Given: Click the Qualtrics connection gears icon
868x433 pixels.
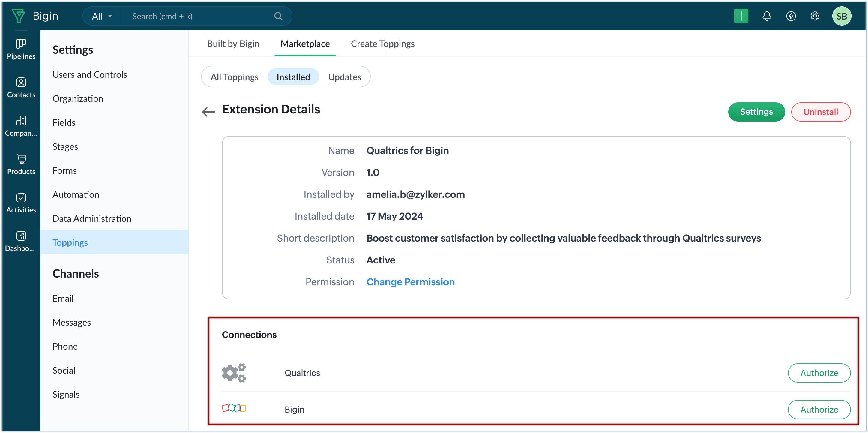Looking at the screenshot, I should coord(234,373).
